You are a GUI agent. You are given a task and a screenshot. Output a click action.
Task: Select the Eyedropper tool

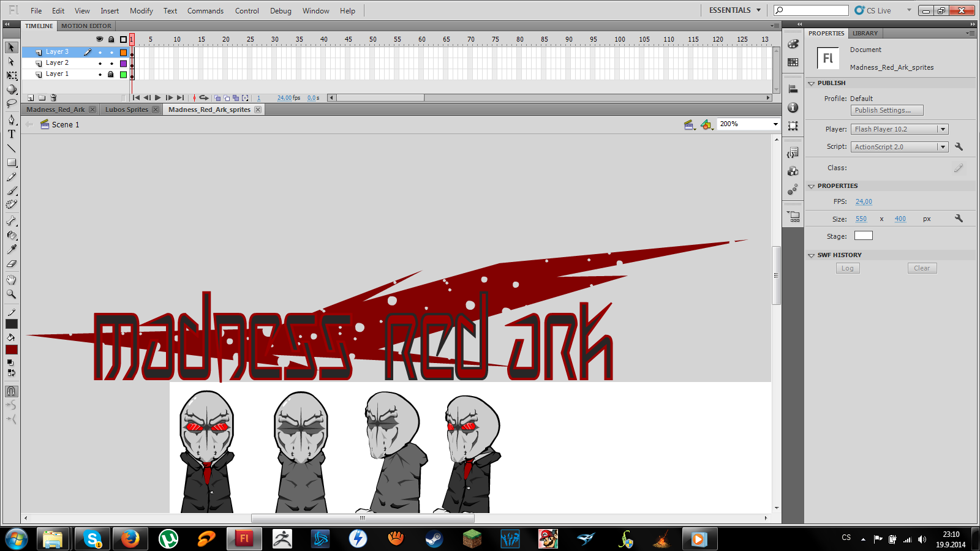pos(11,249)
